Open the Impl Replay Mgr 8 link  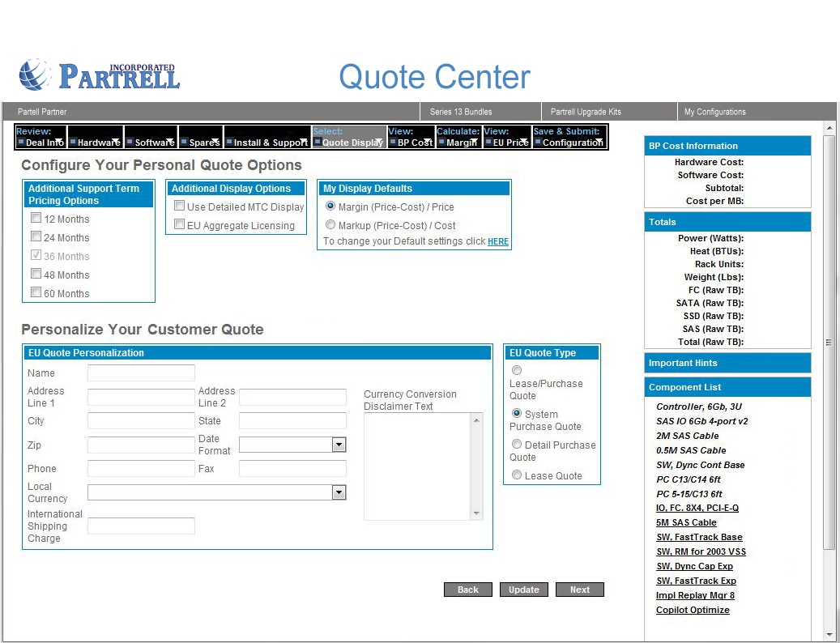click(695, 594)
